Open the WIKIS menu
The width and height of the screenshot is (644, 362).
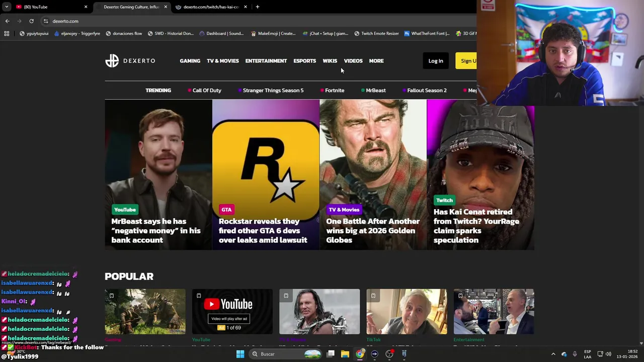click(330, 61)
